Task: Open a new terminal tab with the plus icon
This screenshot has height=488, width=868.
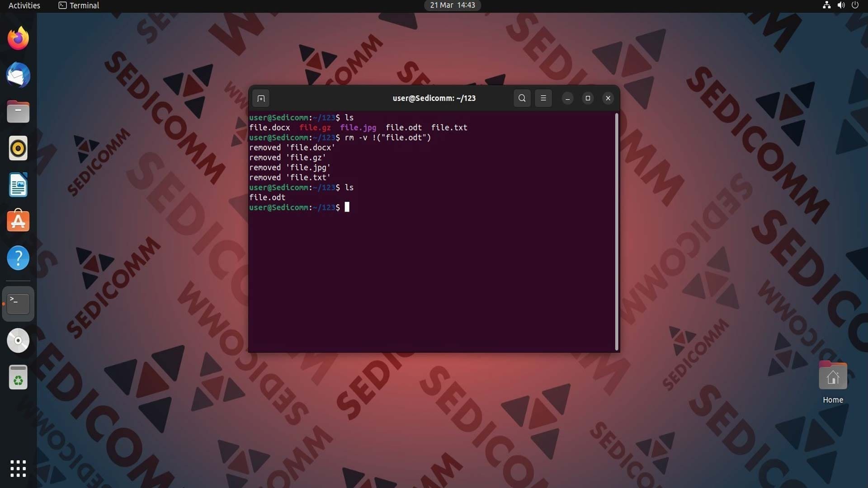Action: click(x=261, y=99)
